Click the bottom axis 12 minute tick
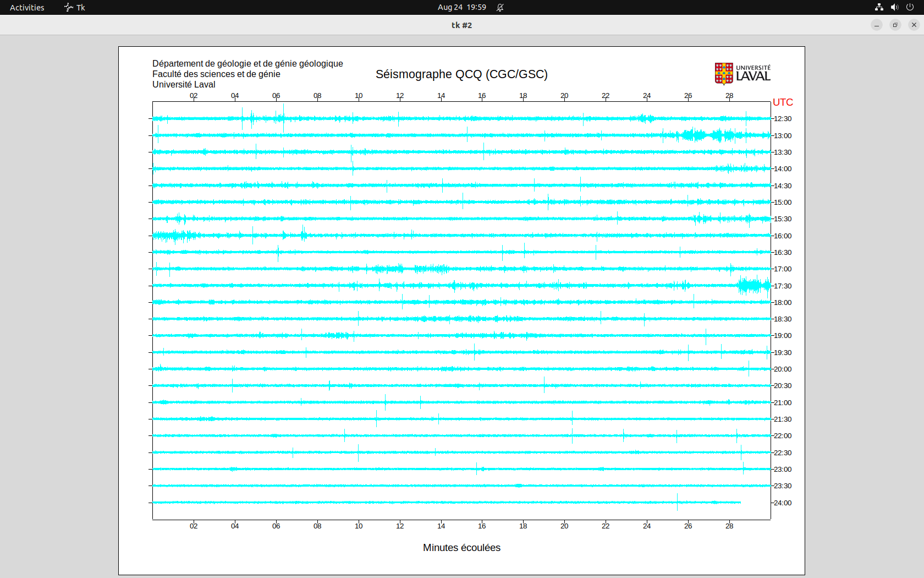This screenshot has height=578, width=924. (400, 526)
